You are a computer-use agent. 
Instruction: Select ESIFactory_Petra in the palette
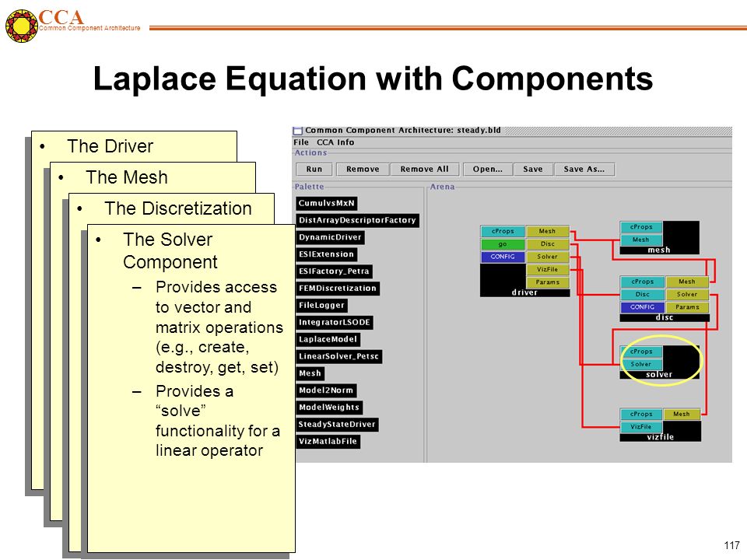pyautogui.click(x=334, y=271)
